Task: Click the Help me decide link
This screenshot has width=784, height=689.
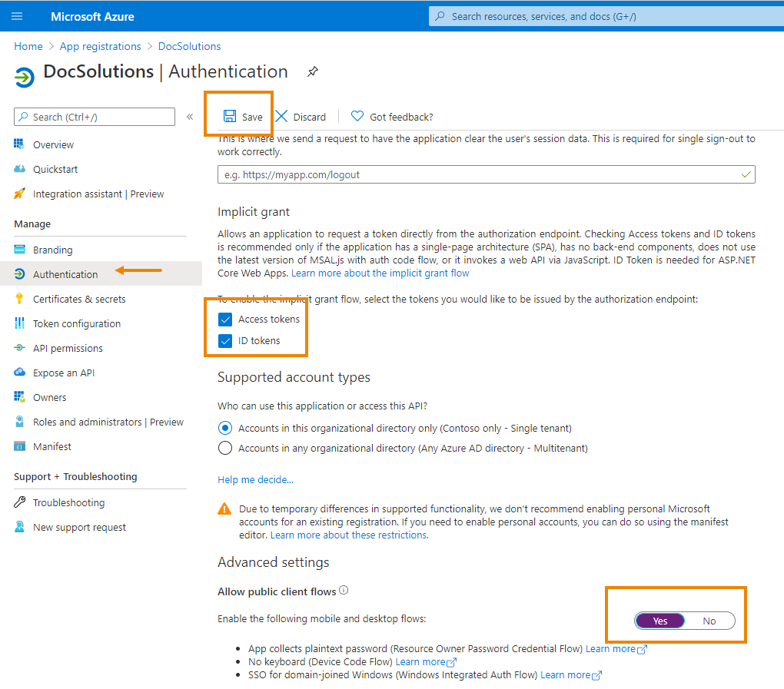Action: pos(255,479)
